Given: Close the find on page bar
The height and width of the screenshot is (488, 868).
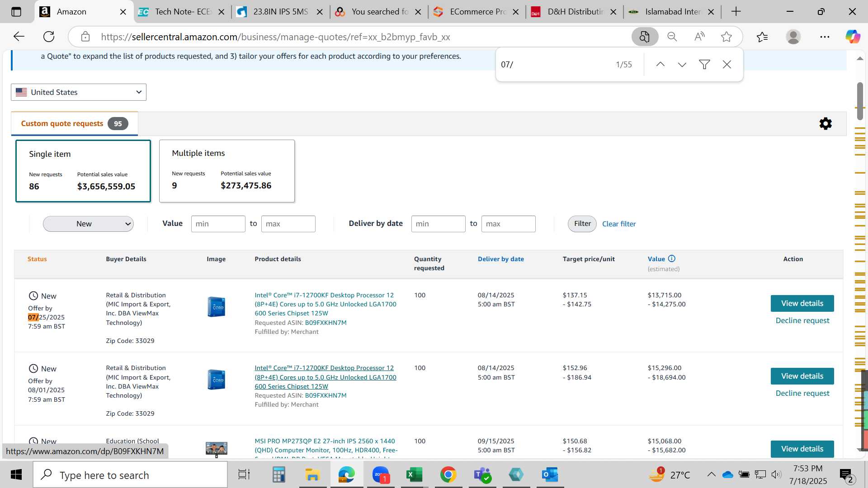Looking at the screenshot, I should click(727, 65).
